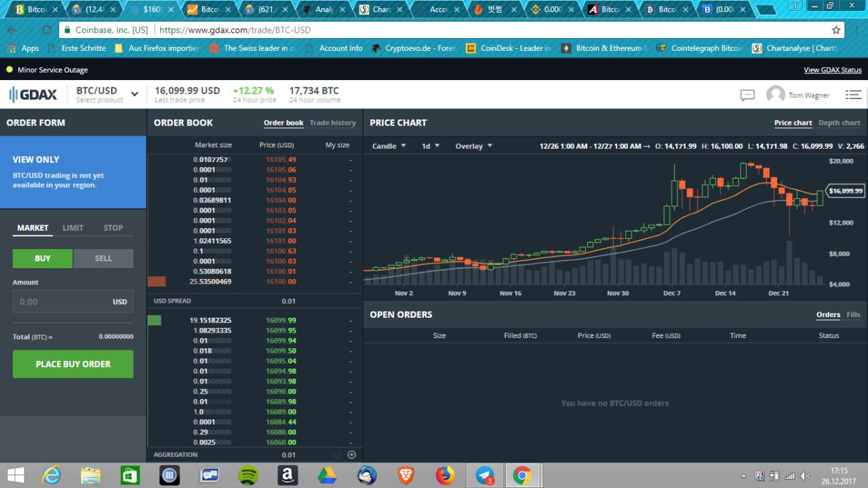868x488 pixels.
Task: Click PLACE BUY ORDER button
Action: [x=73, y=364]
